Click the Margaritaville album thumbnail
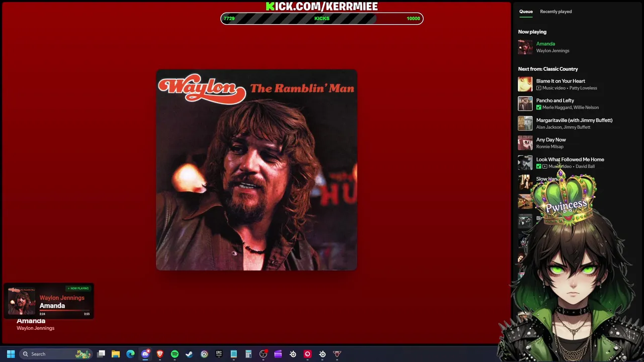 (x=525, y=124)
